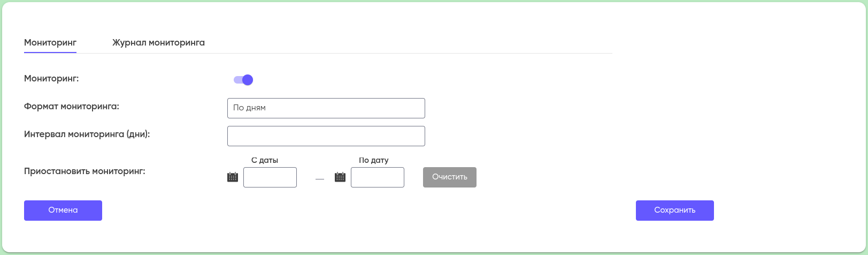
Task: Click the dash separator between date fields
Action: point(320,179)
